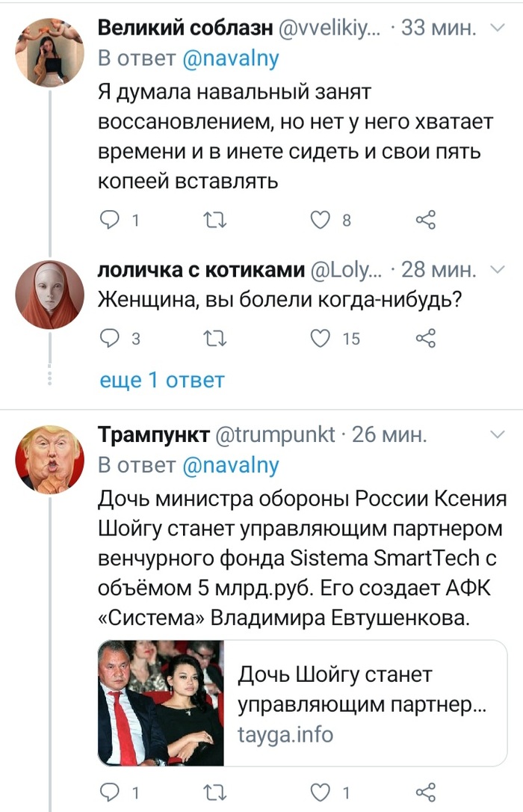This screenshot has height=812, width=523.
Task: Reply to Трампункт's tweet
Action: tap(110, 792)
